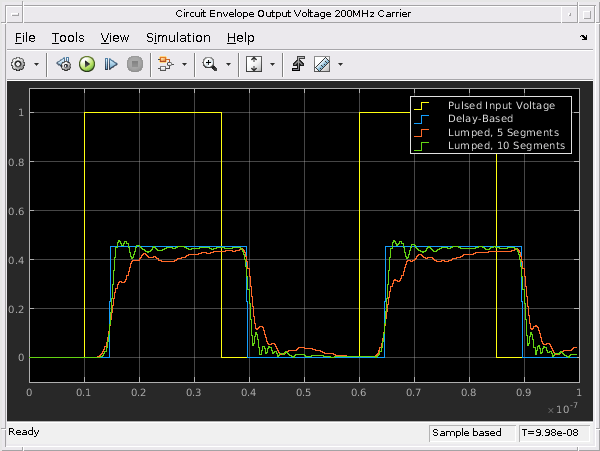Click the Triggers icon
The image size is (600, 451).
[298, 64]
